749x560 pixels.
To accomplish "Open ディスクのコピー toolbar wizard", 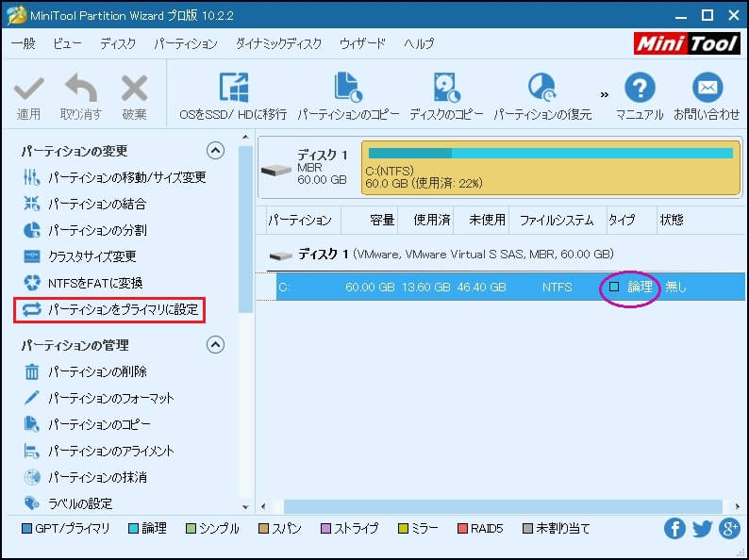I will [446, 95].
